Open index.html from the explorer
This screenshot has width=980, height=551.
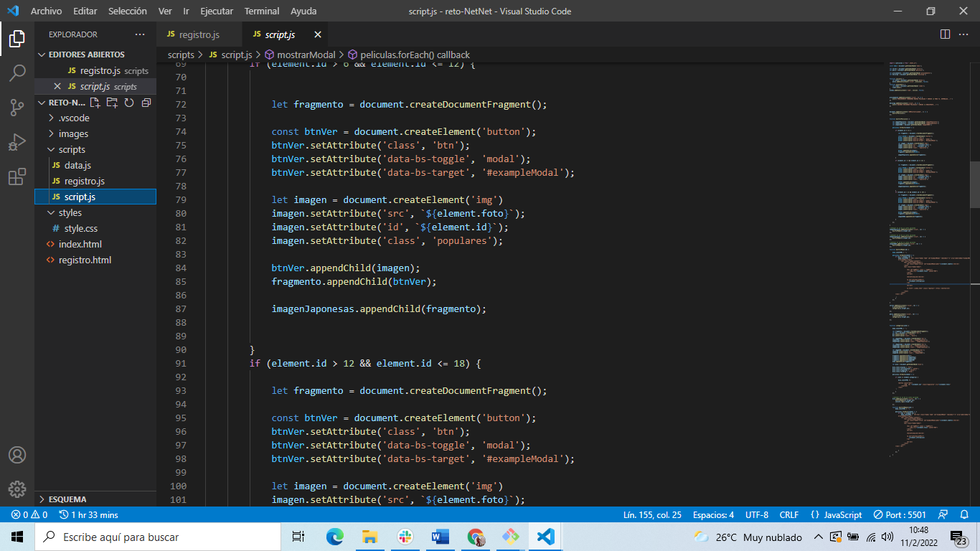click(x=95, y=245)
